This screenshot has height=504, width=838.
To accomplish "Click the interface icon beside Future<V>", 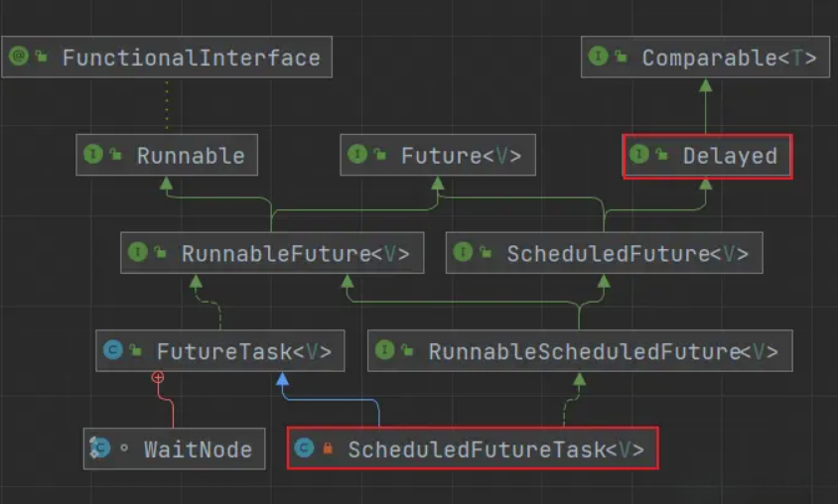I will pos(357,155).
